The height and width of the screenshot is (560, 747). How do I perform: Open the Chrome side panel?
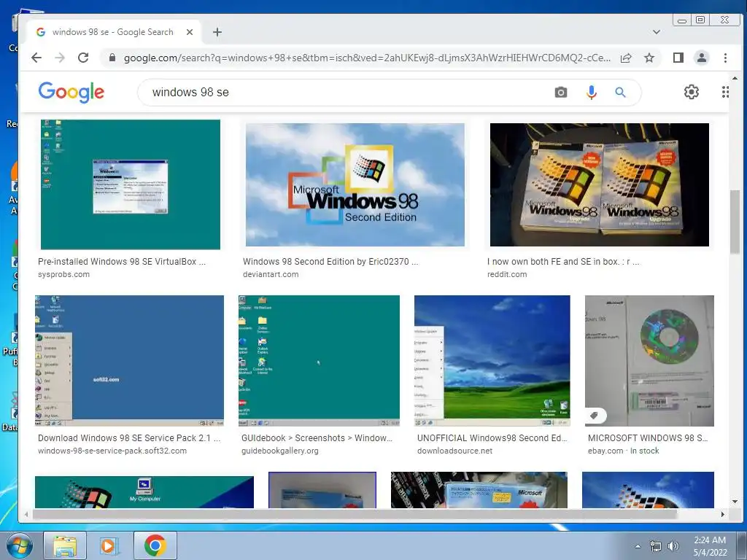click(678, 58)
